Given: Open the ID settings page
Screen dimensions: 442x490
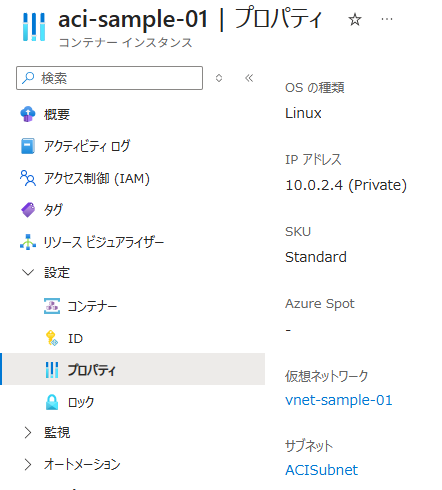Looking at the screenshot, I should coord(75,338).
